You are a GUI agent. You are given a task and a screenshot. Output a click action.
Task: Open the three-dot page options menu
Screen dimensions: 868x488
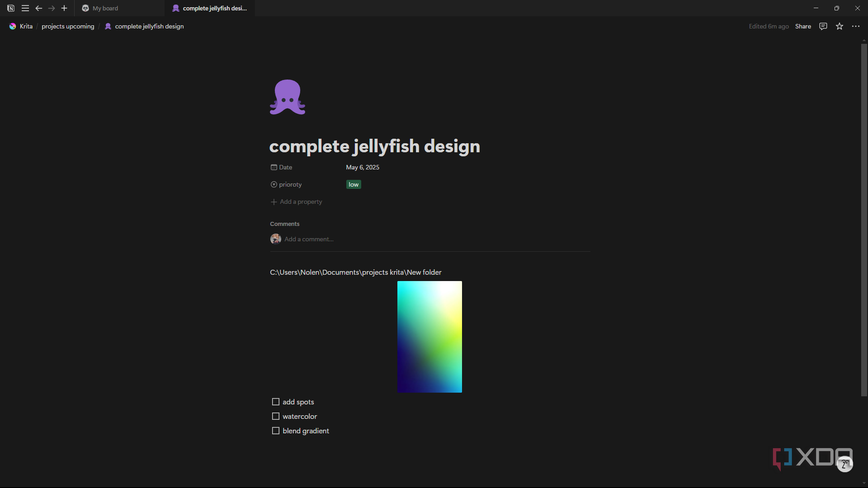pos(856,26)
